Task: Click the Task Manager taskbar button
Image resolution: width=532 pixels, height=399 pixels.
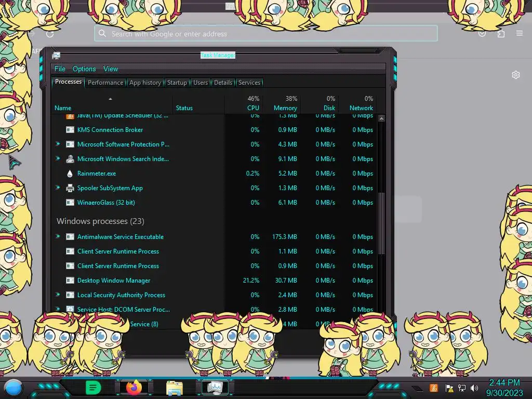Action: (215, 388)
